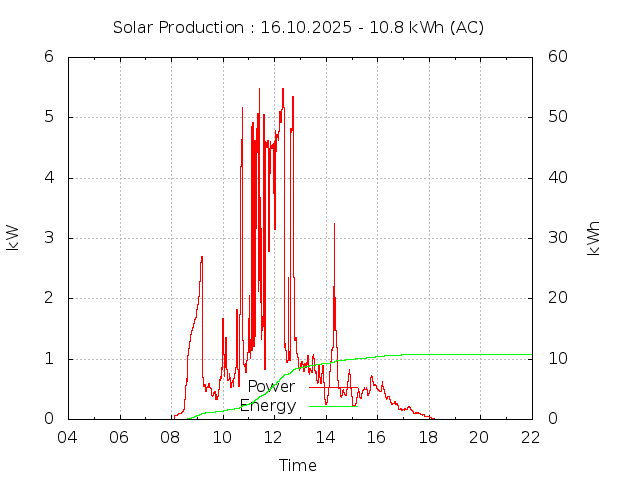
Task: Click the 6 tick on left kW axis
Action: point(48,57)
